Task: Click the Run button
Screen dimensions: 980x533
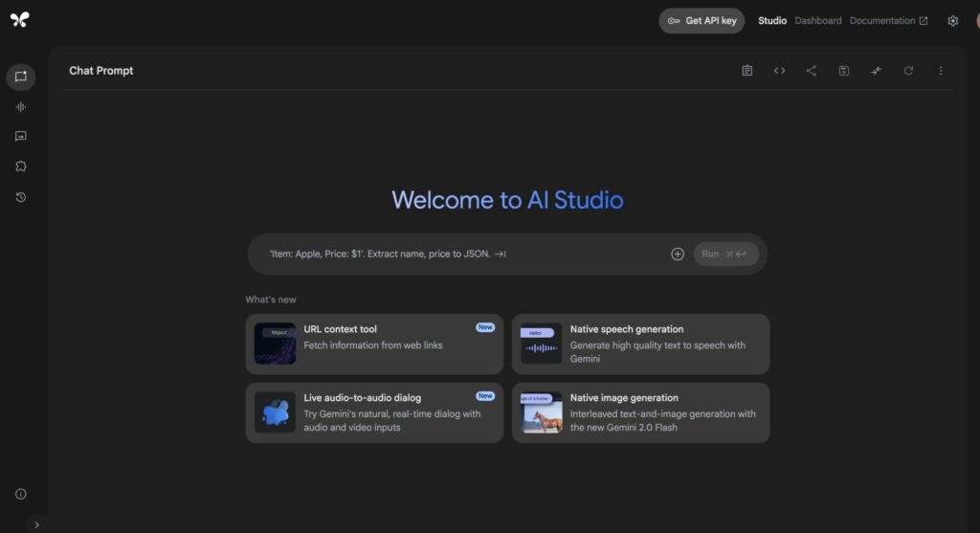Action: (725, 254)
